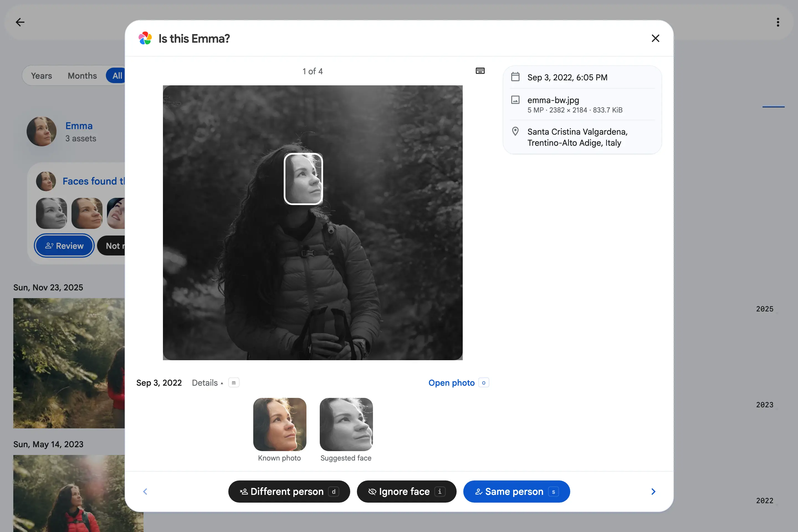Jump to 2025 on the timeline scrubber

click(764, 309)
